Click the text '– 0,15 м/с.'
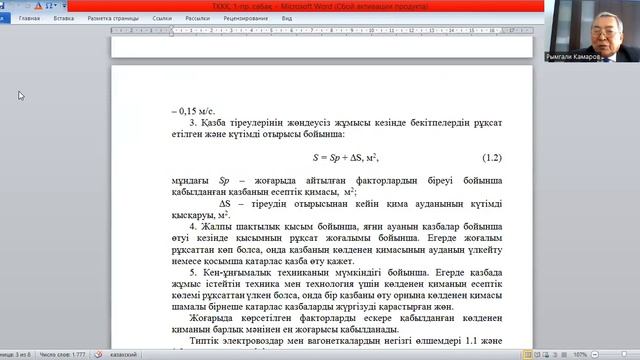The width and height of the screenshot is (640, 360). (193, 111)
